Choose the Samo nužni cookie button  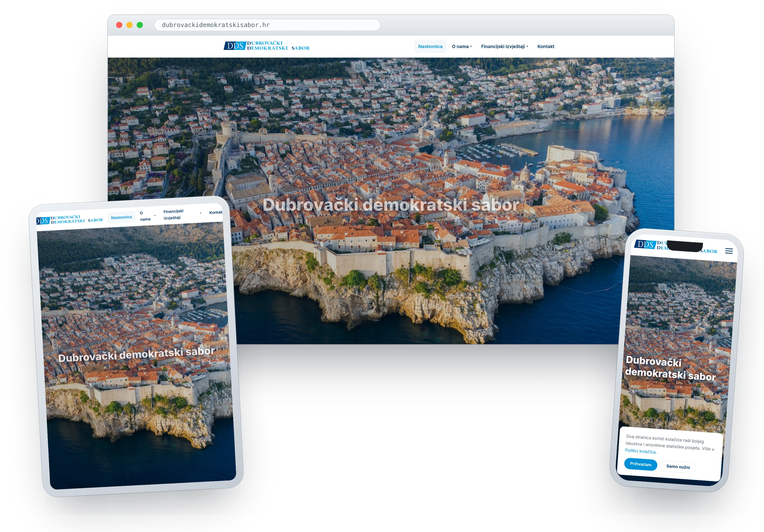(x=678, y=467)
